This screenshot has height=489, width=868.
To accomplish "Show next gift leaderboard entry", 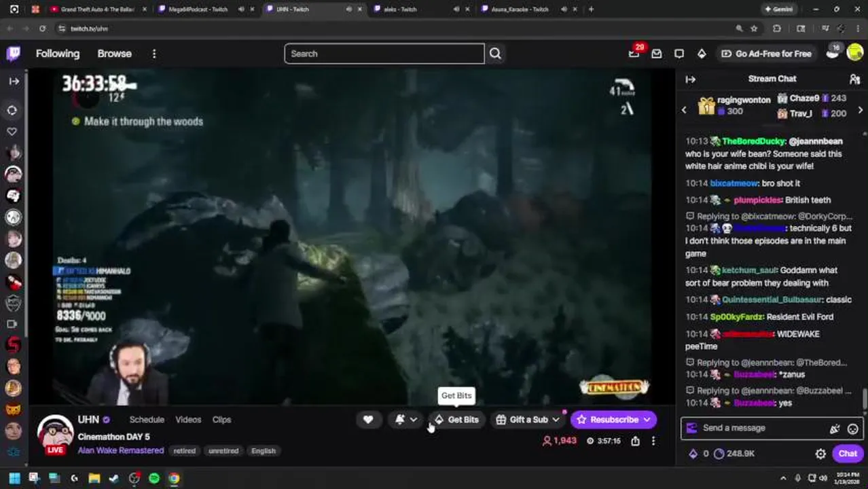I will click(x=861, y=109).
